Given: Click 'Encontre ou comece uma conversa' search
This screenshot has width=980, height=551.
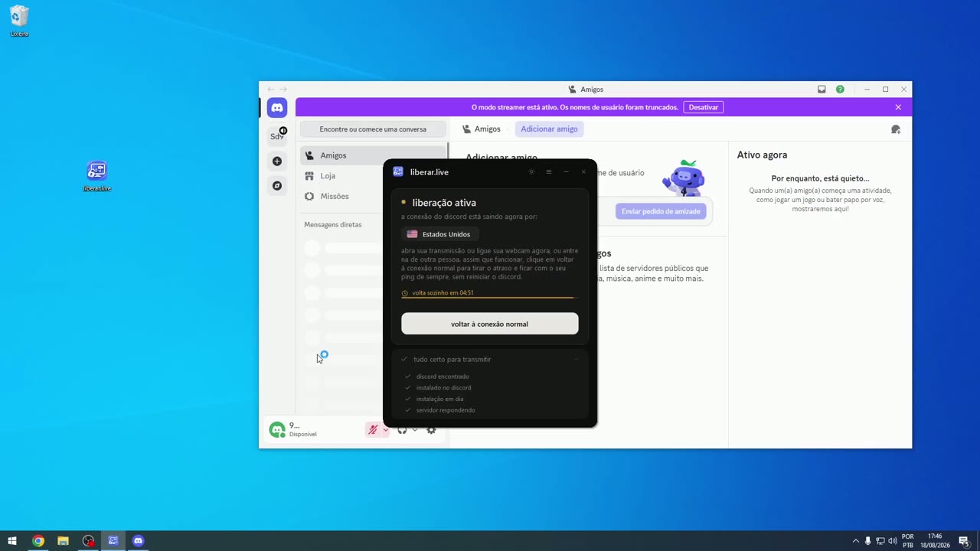Looking at the screenshot, I should 373,129.
